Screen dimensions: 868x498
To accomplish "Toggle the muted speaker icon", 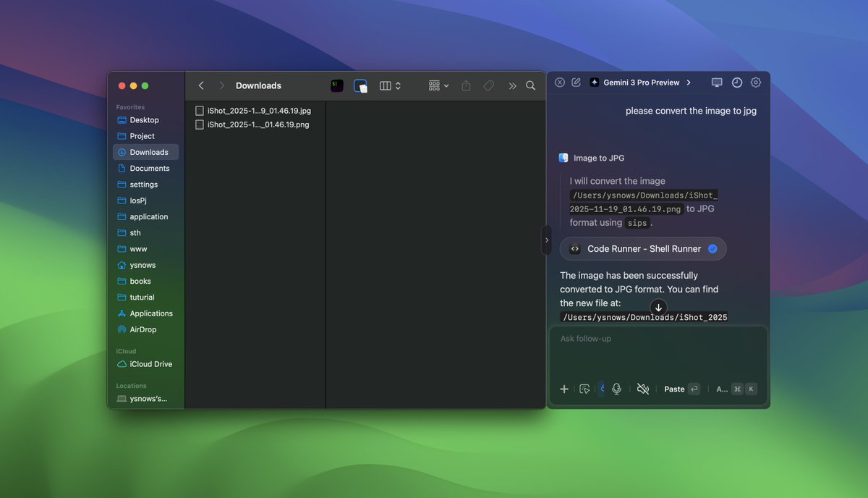I will tap(642, 389).
